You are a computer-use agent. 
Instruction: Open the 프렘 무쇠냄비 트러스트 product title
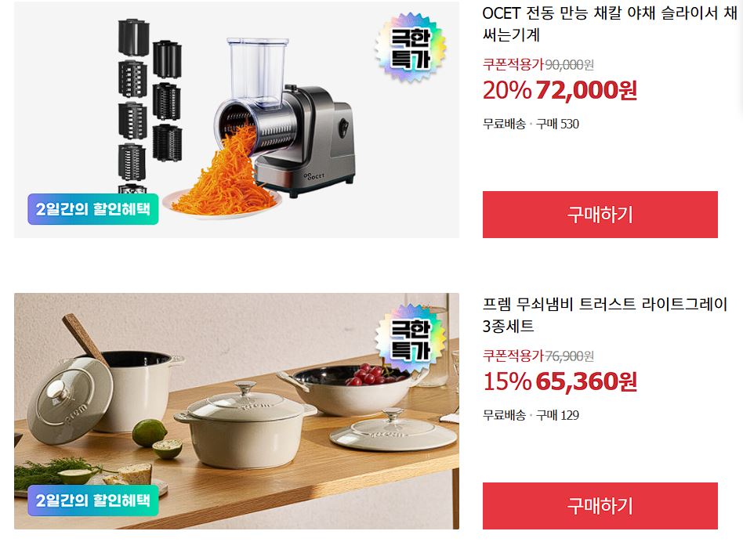[604, 315]
